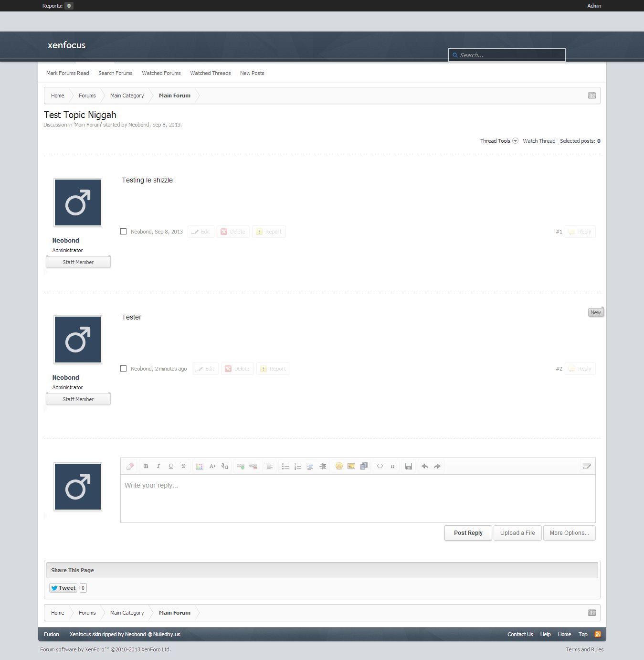Open the New Posts tab

click(252, 73)
